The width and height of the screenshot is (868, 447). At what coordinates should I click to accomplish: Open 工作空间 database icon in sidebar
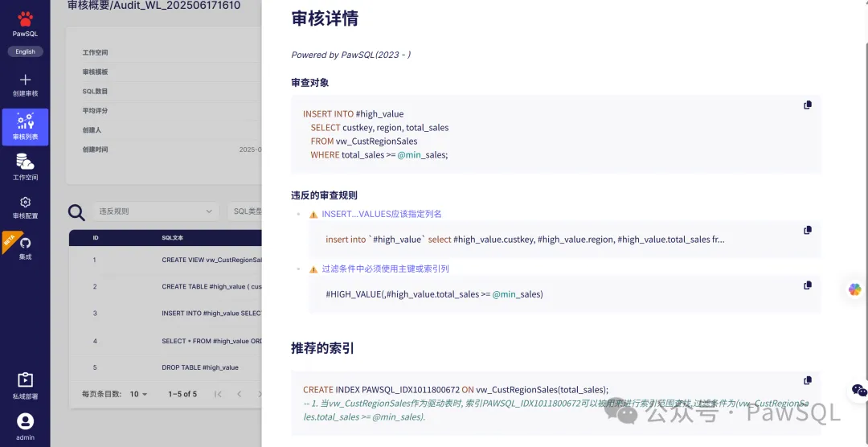point(25,162)
